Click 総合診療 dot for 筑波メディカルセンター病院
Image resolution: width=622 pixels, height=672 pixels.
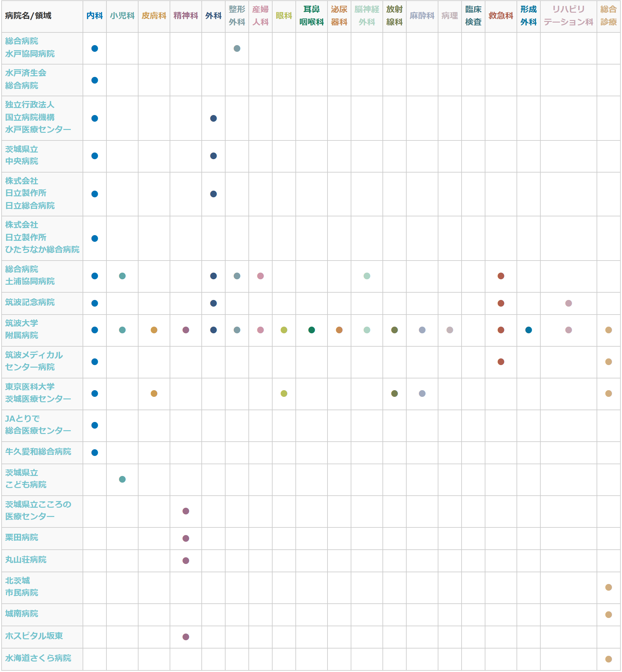click(x=609, y=362)
